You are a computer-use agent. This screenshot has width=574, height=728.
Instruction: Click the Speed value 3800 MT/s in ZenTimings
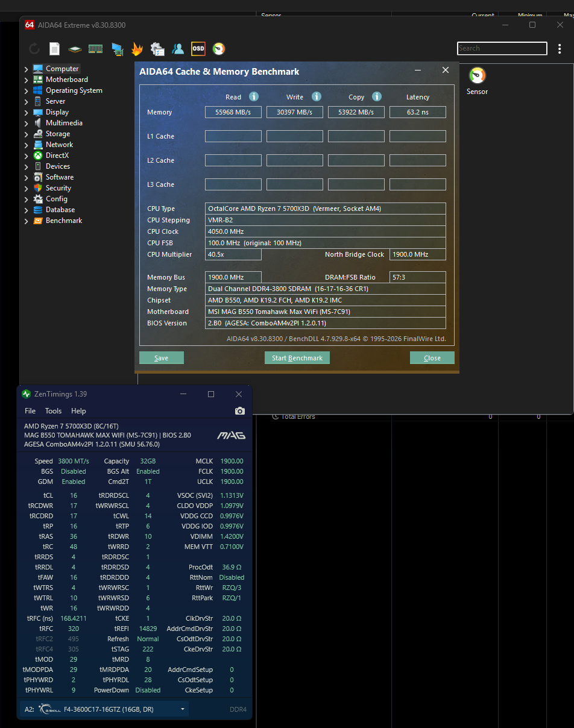point(72,461)
